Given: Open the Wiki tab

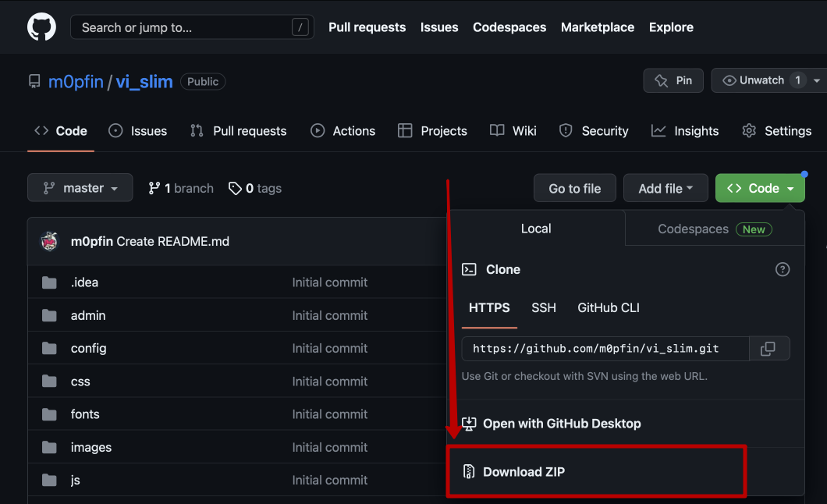Looking at the screenshot, I should 513,131.
